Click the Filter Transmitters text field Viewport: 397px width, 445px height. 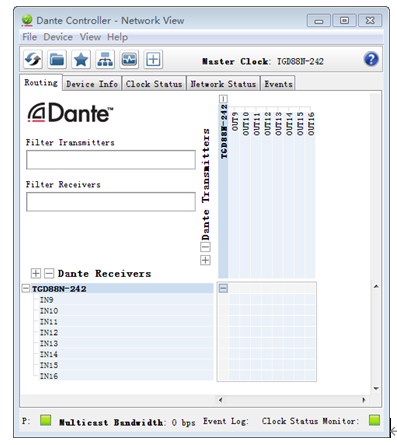(111, 160)
